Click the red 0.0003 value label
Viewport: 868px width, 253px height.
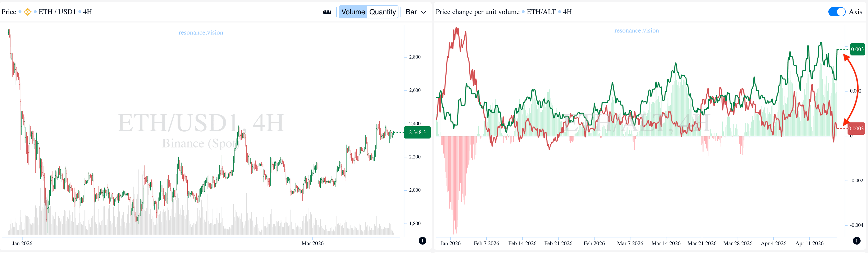[855, 128]
